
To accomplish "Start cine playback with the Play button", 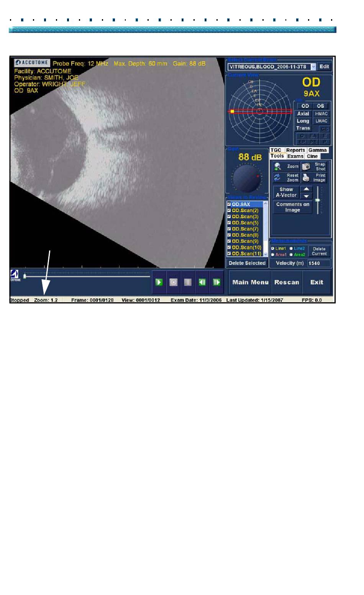I will [159, 282].
